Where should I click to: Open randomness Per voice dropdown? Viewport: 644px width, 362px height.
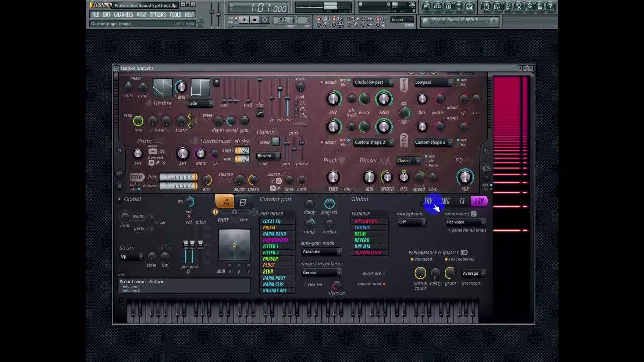466,222
